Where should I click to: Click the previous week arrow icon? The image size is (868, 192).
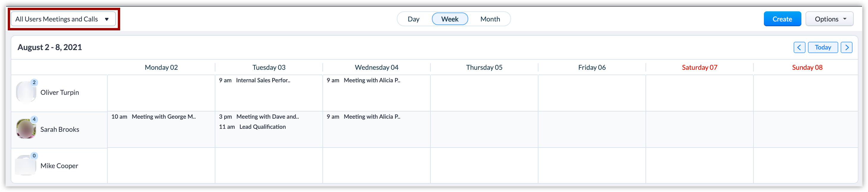tap(799, 48)
